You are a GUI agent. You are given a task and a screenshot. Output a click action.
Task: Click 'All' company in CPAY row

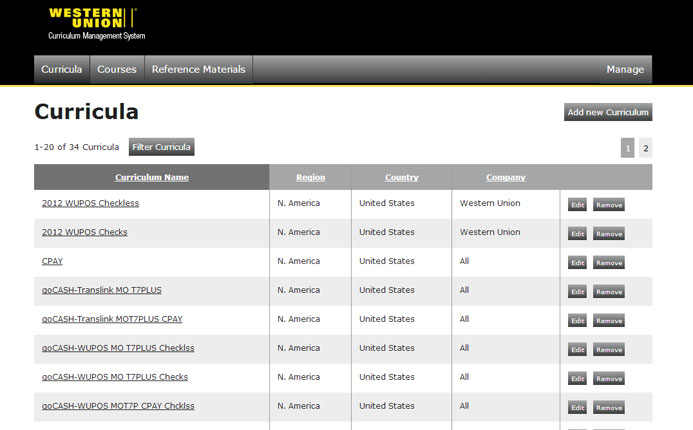click(x=464, y=261)
